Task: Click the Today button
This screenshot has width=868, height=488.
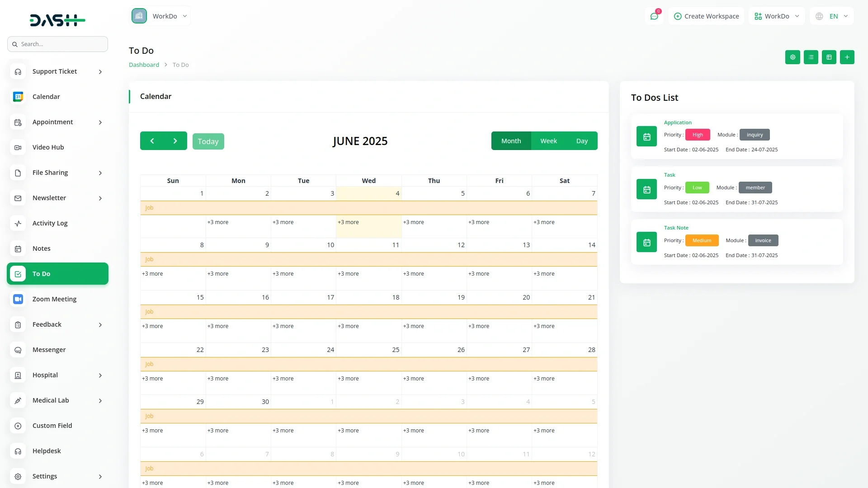Action: click(x=208, y=141)
